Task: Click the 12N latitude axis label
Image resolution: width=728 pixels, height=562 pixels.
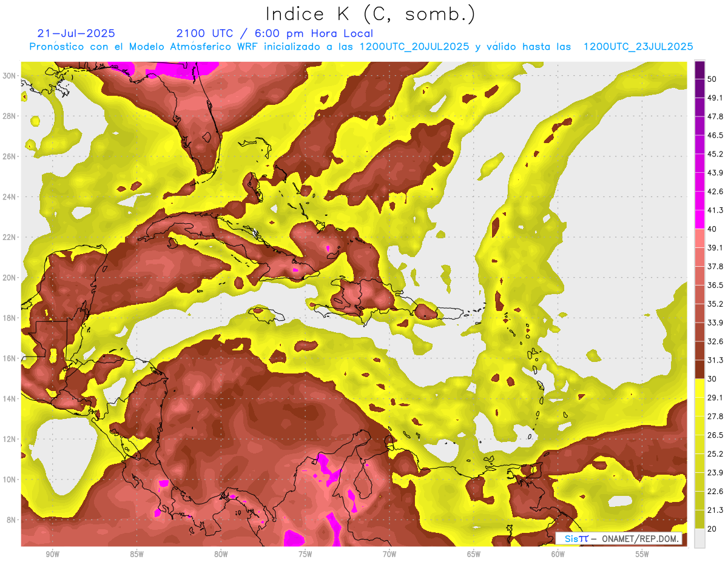Action: (x=10, y=439)
